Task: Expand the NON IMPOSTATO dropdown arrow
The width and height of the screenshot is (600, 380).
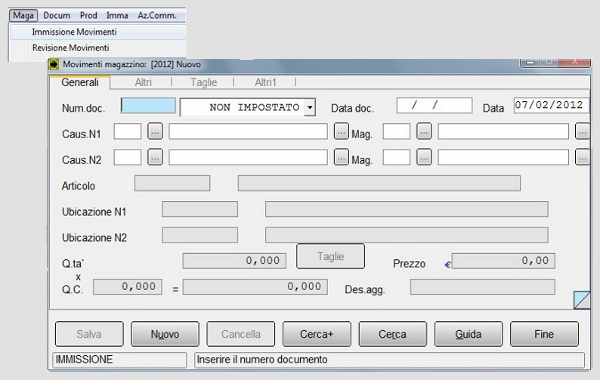Action: (x=310, y=107)
